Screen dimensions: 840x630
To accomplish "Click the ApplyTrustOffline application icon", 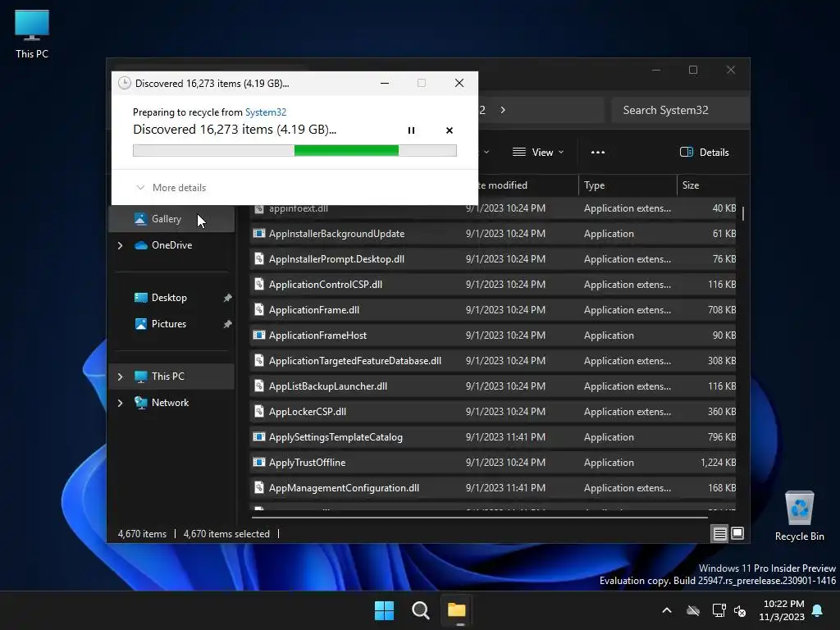I will coord(258,463).
